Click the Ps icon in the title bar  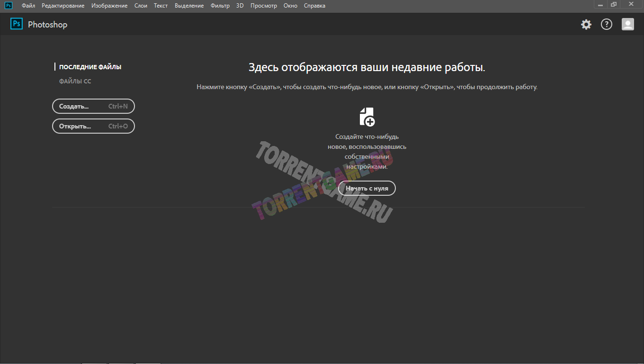(8, 5)
